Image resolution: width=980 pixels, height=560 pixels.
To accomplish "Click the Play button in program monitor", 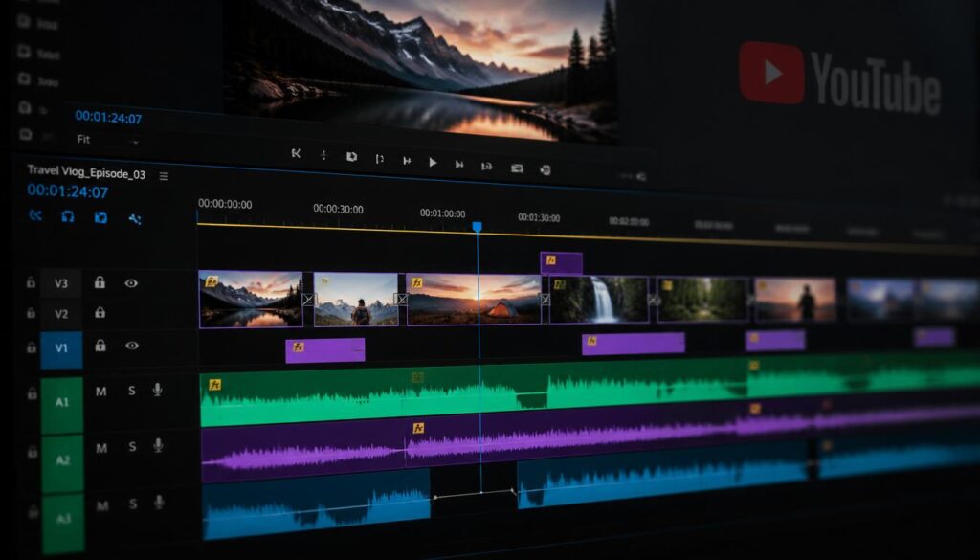I will pyautogui.click(x=433, y=163).
